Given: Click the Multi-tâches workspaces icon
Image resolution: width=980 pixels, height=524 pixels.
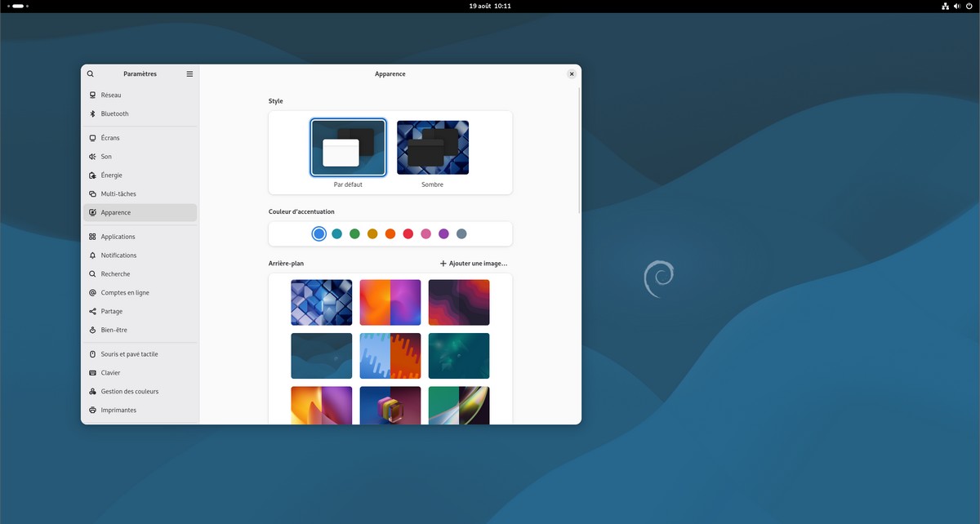Looking at the screenshot, I should point(92,193).
